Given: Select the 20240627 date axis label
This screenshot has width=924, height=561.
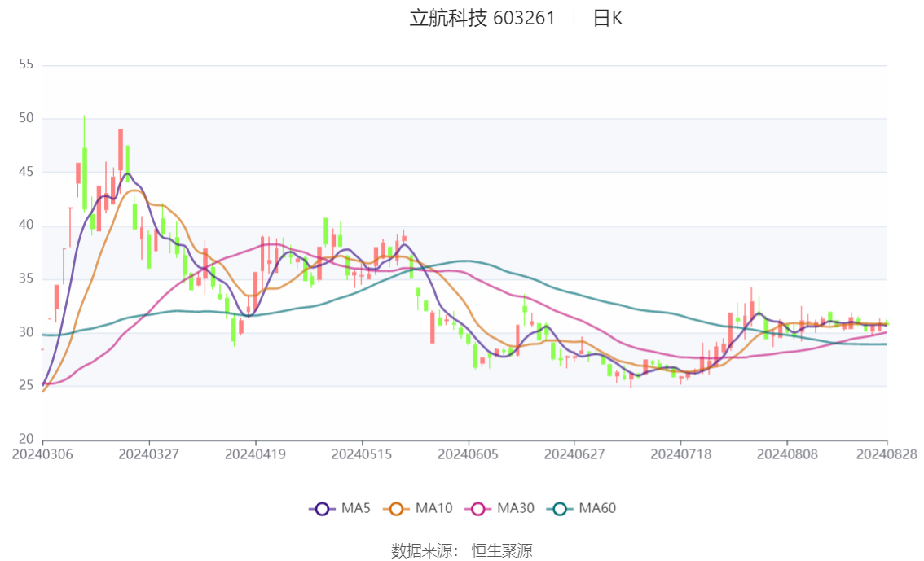Looking at the screenshot, I should pyautogui.click(x=574, y=454).
